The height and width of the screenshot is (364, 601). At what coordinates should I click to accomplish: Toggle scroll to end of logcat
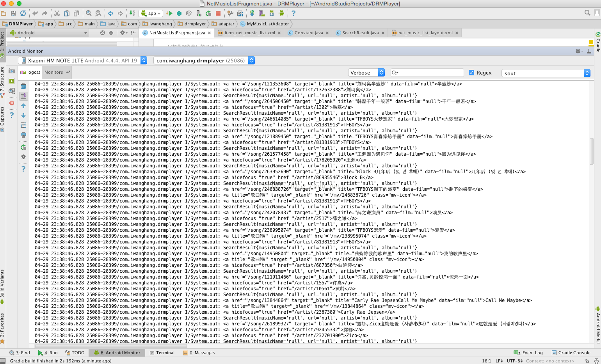[x=23, y=96]
